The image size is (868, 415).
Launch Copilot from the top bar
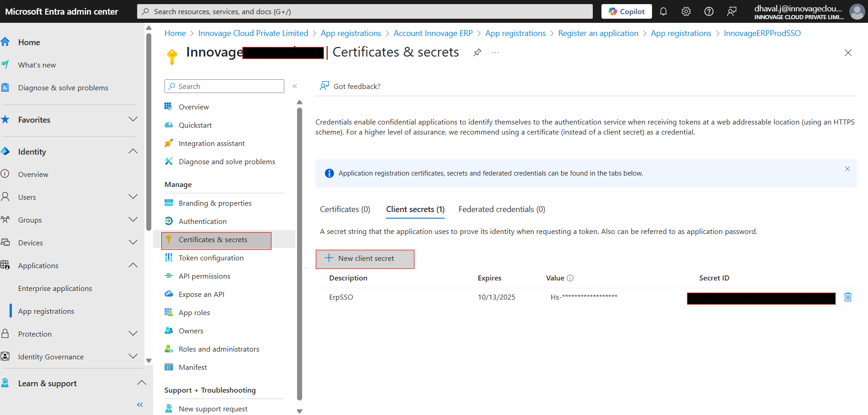[x=627, y=11]
